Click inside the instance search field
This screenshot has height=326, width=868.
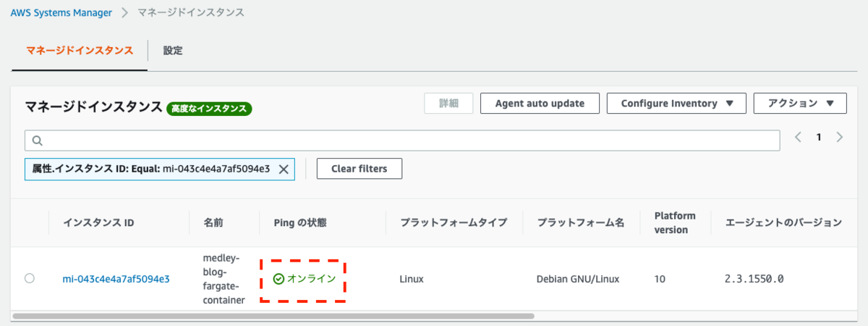click(x=402, y=140)
